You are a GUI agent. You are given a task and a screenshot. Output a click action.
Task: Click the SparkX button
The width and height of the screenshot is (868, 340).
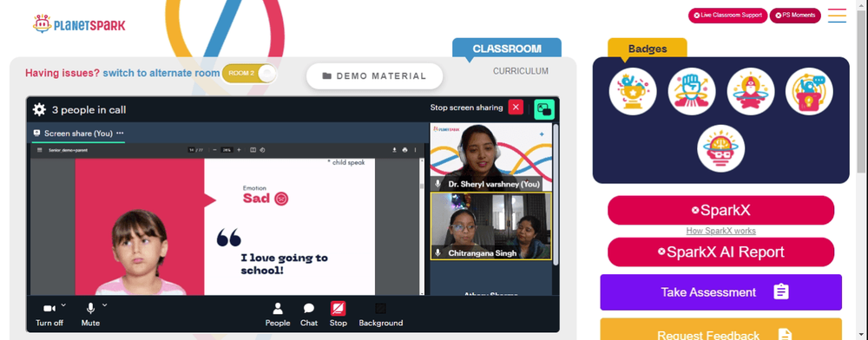(720, 210)
